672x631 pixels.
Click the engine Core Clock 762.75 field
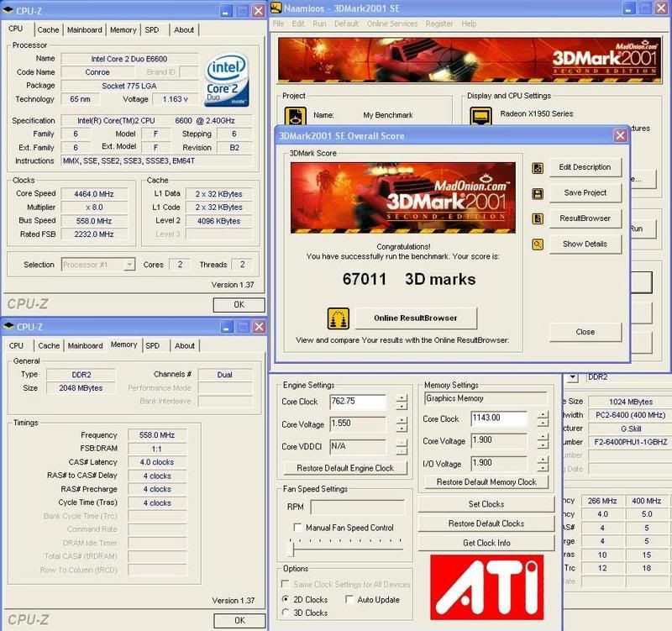click(358, 402)
